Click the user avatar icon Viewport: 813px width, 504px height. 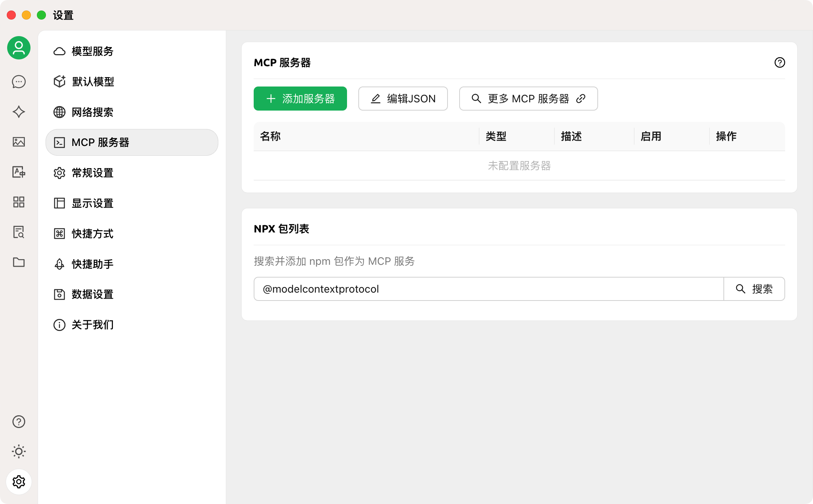point(19,48)
